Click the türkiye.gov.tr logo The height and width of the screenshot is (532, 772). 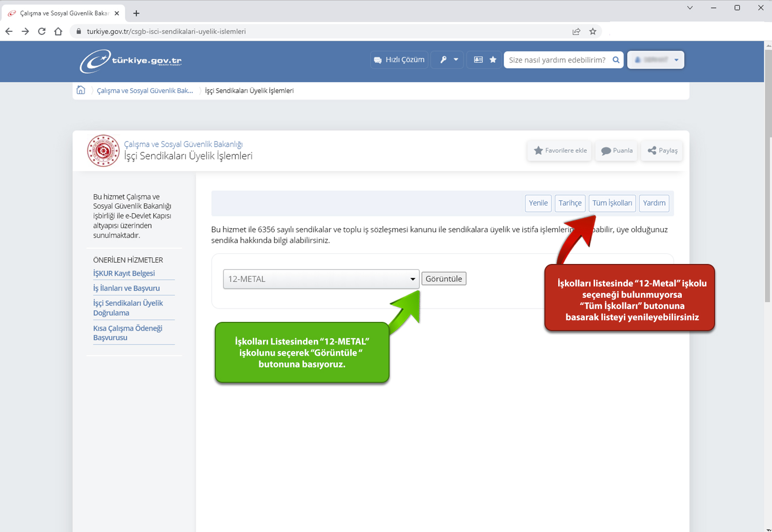coord(131,61)
